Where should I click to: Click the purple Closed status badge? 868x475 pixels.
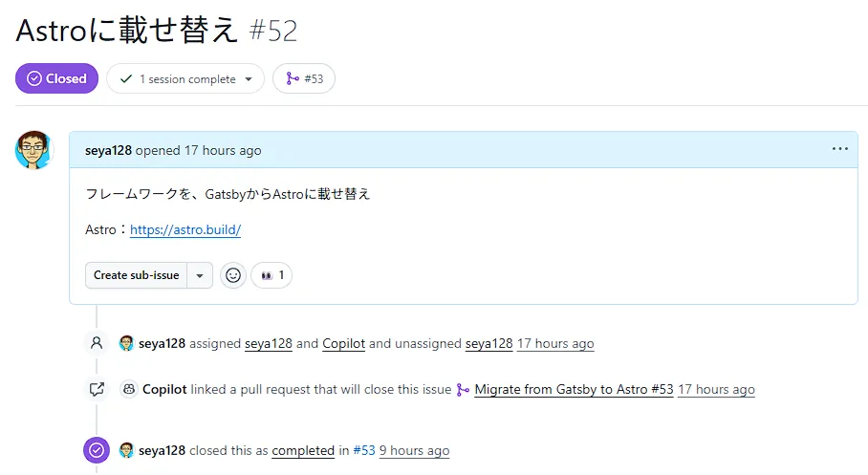56,78
